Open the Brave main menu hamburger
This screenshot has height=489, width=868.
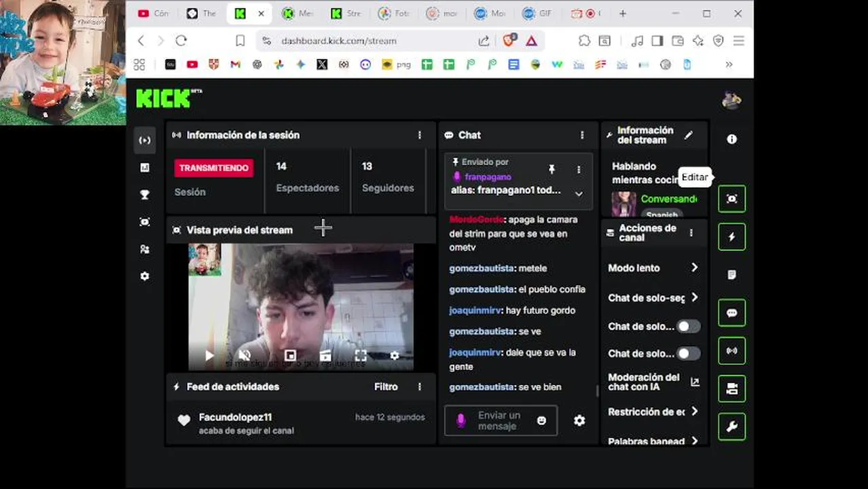[x=739, y=41]
